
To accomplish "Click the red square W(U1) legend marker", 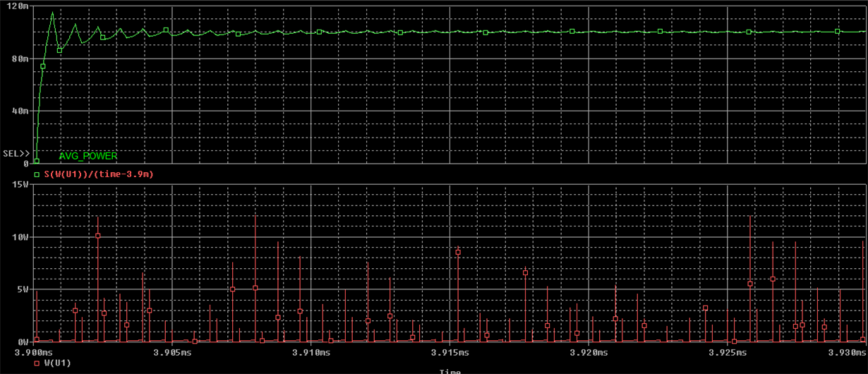I will pos(37,363).
